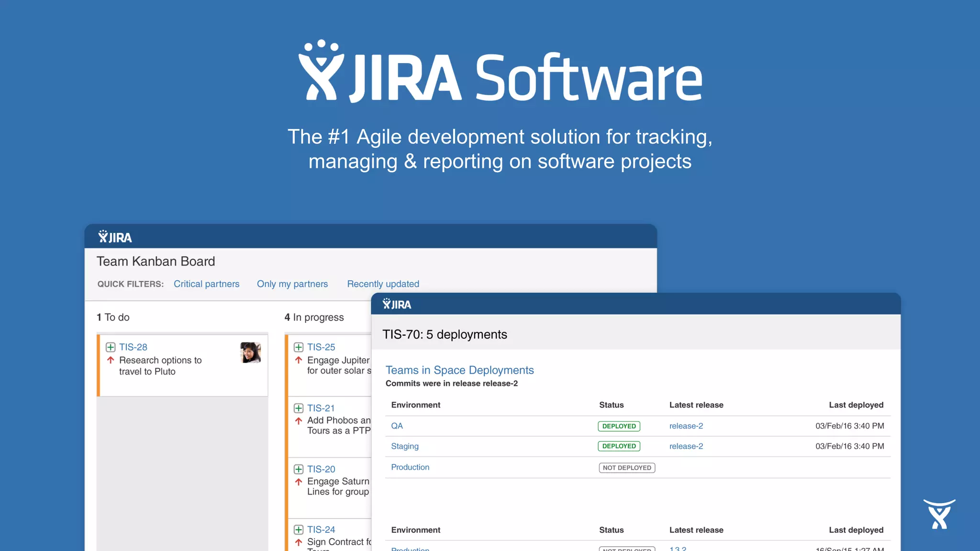Click the priority arrow on the TIS-20 card
This screenshot has height=551, width=980.
(299, 482)
